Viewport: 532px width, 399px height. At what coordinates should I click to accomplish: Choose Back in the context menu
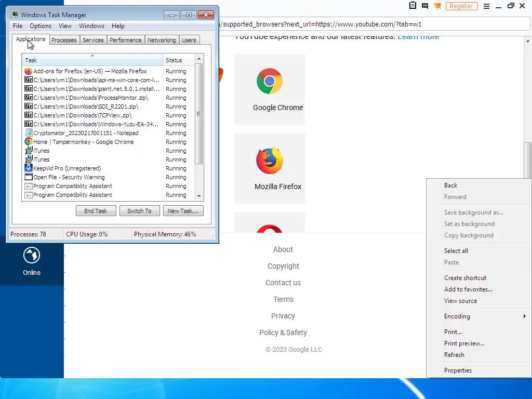point(450,185)
